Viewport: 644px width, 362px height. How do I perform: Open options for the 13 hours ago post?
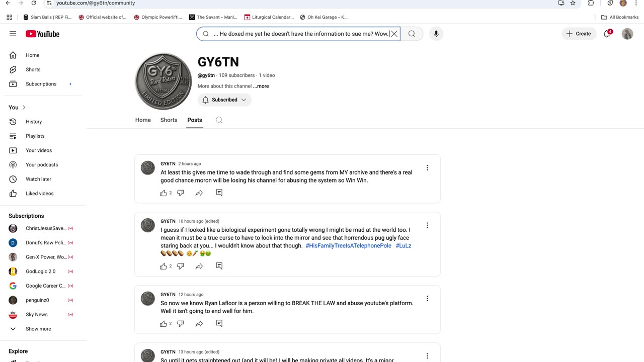[x=427, y=356]
